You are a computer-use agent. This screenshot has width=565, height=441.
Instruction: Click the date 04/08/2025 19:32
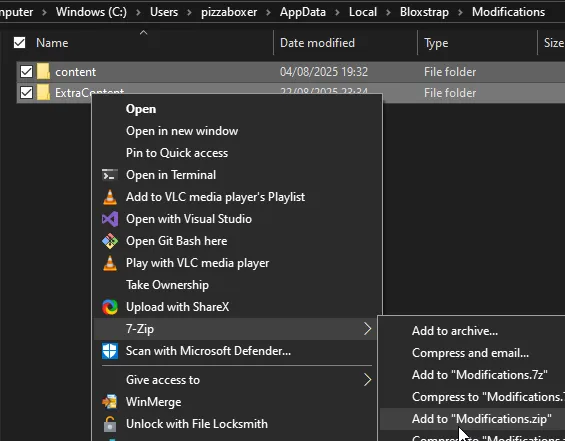(x=324, y=72)
